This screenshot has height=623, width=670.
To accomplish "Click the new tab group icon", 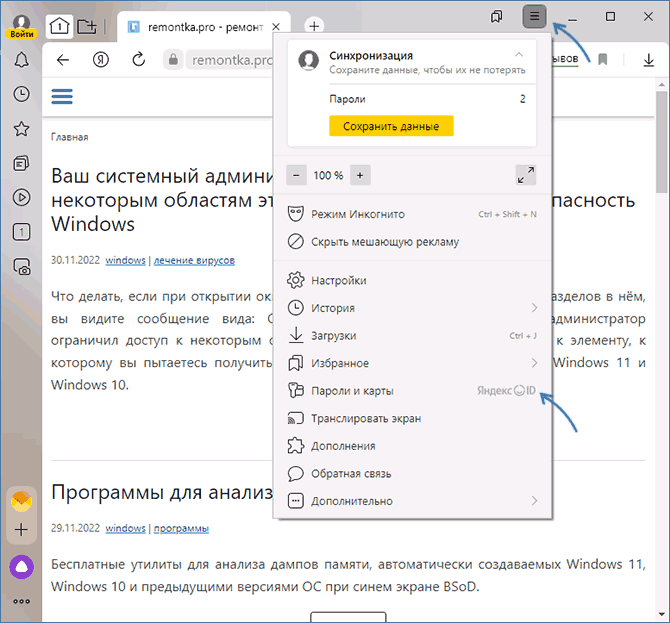I will point(87,27).
